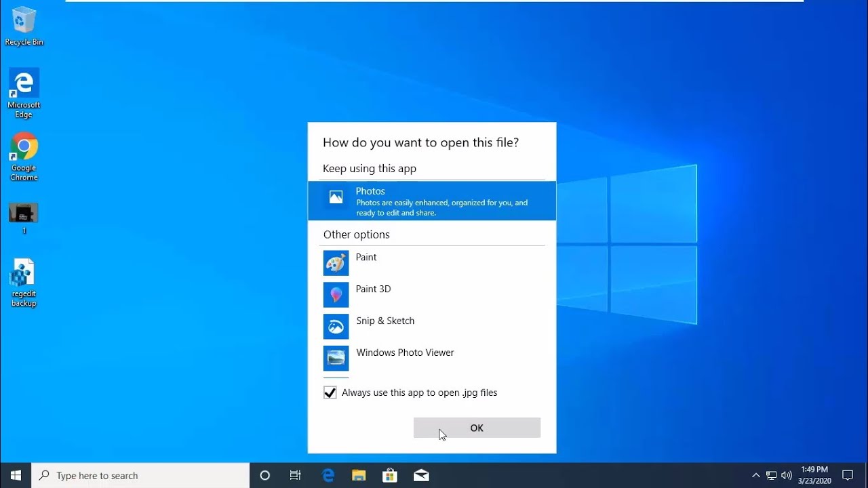Screen dimensions: 868x488
Task: Open File Explorer from the taskbar
Action: click(359, 475)
